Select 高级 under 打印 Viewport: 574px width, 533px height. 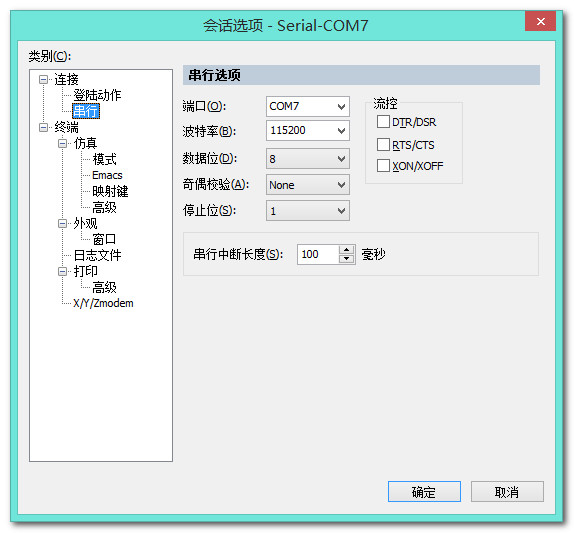point(104,287)
